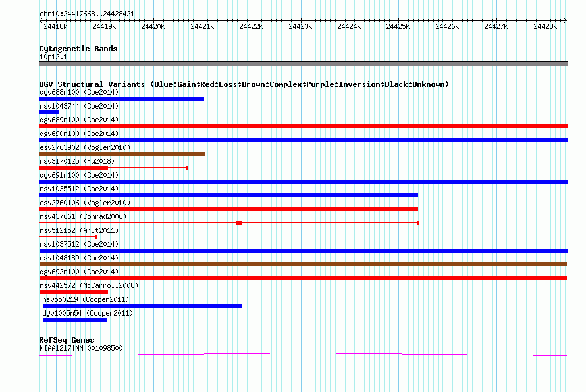Click the dgv692n100 (Coe2014) label
The image size is (586, 392).
coord(79,272)
